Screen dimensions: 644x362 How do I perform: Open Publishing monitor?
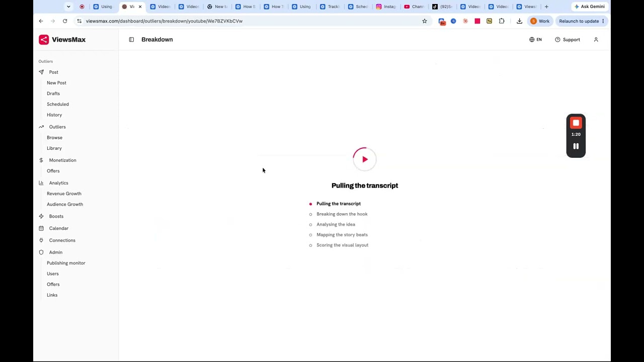(x=66, y=263)
